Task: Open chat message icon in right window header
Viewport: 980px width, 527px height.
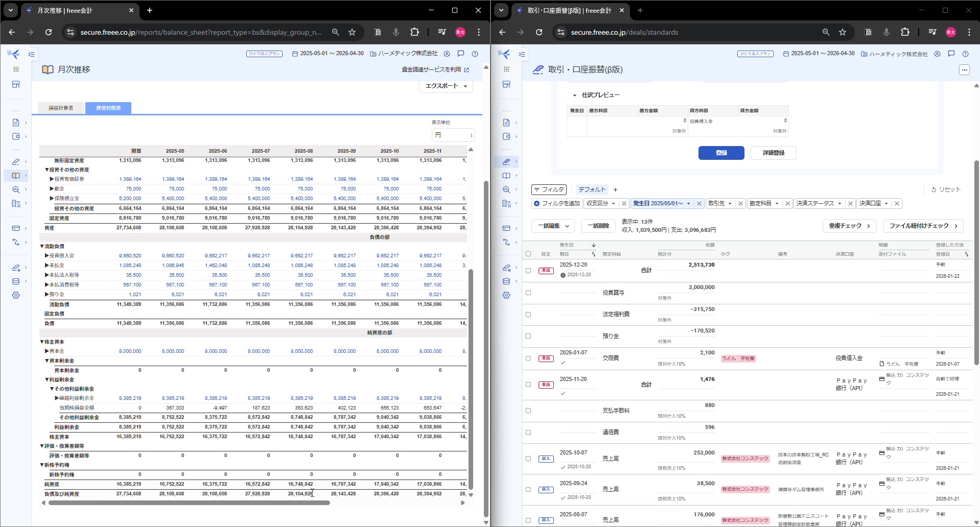Action: 951,54
